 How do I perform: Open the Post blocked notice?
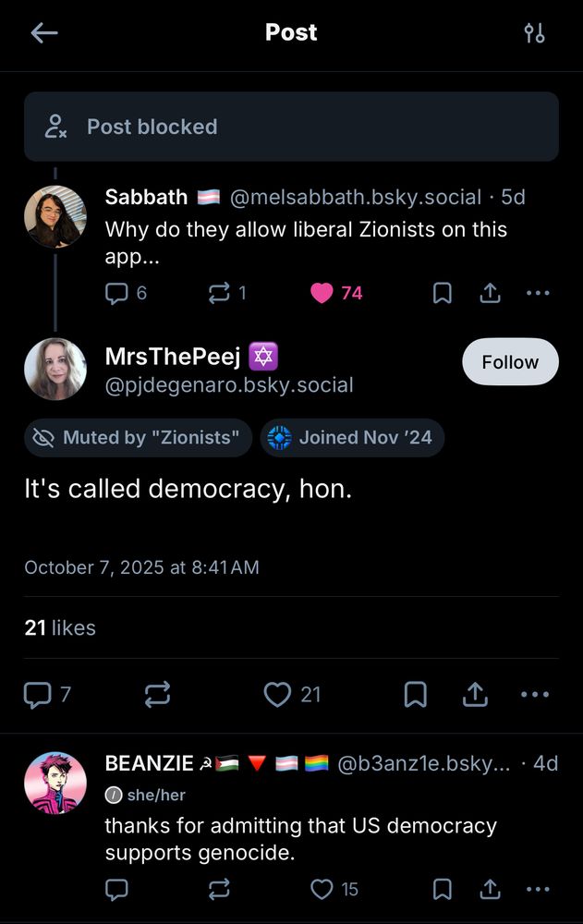(291, 127)
